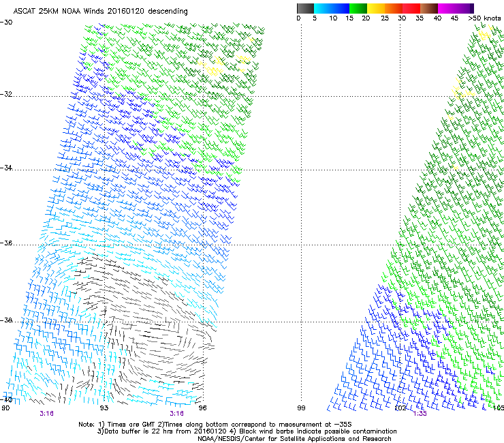Pick the blue 10-15 knots color segment
This screenshot has height=443, width=504.
341,8
